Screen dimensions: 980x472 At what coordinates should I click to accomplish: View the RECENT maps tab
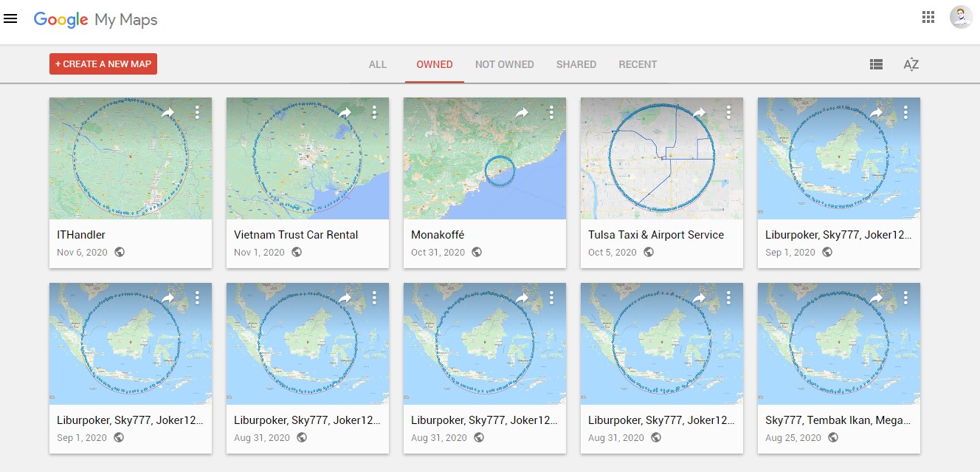[638, 64]
